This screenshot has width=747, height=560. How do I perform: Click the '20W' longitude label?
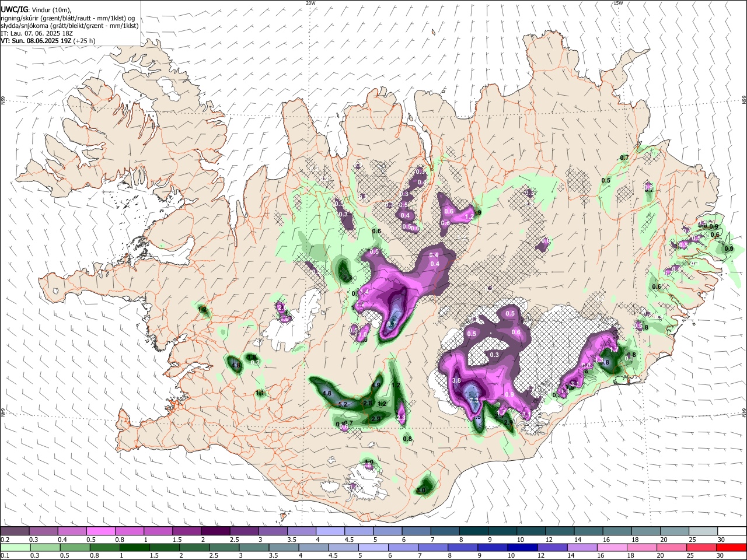[310, 3]
